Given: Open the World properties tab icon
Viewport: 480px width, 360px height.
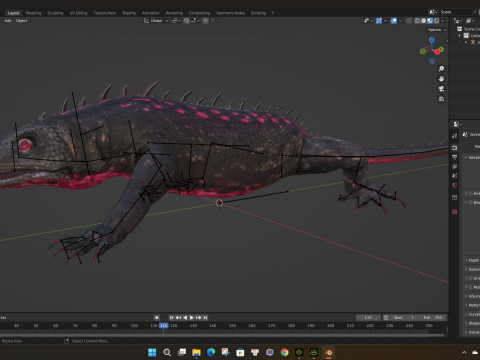Looking at the screenshot, I should [455, 185].
